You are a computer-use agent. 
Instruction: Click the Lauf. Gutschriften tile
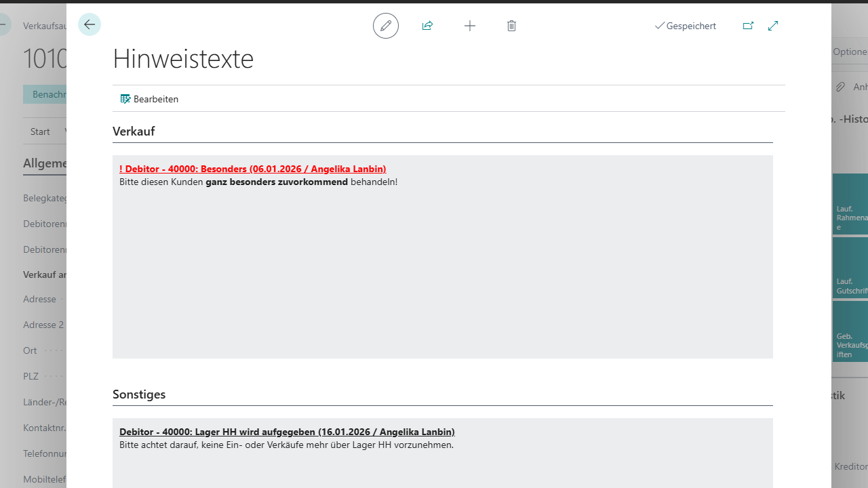(850, 268)
